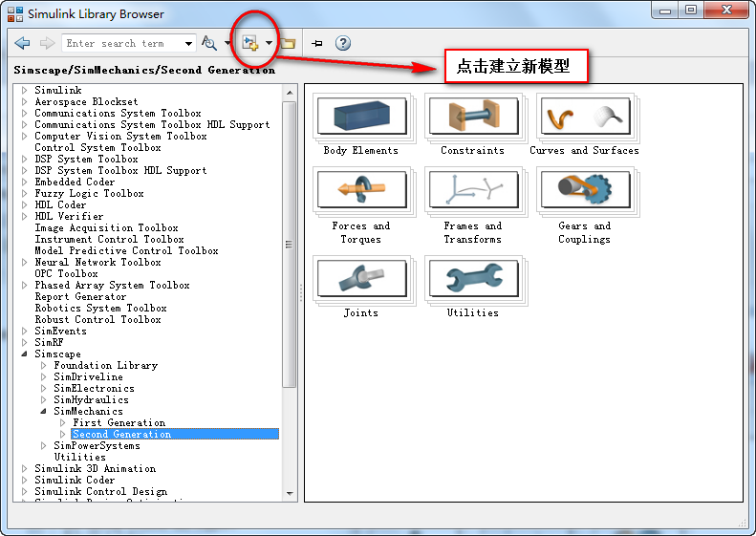Open the new model dropdown arrow

[x=269, y=43]
